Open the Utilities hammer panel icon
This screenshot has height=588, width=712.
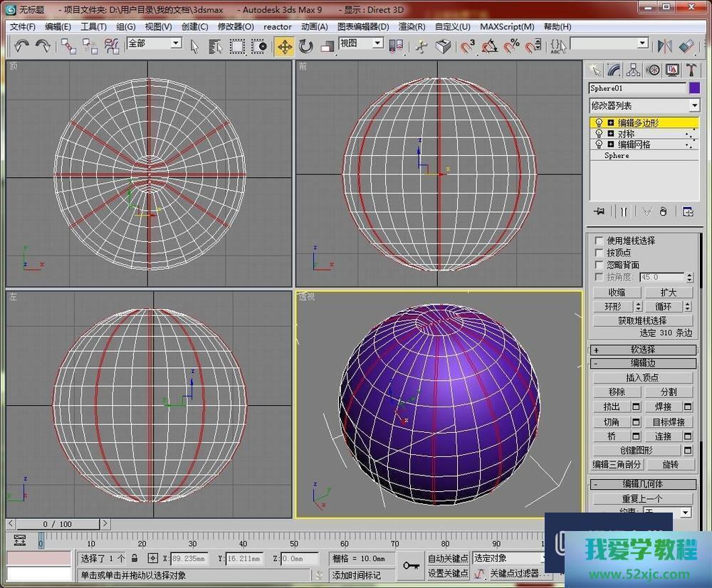(691, 70)
